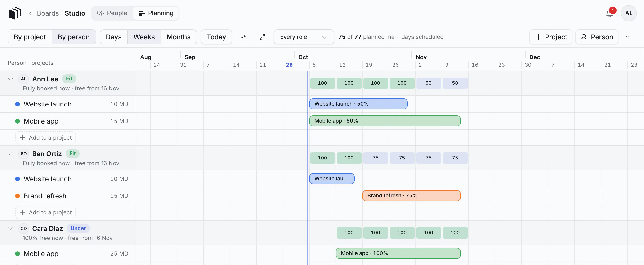
Task: Select the Weeks timescale
Action: pyautogui.click(x=144, y=37)
